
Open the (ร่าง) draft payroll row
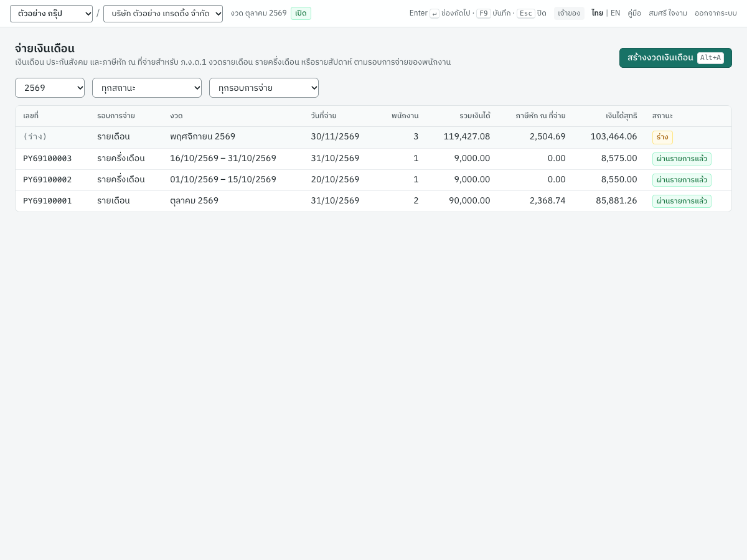(374, 138)
